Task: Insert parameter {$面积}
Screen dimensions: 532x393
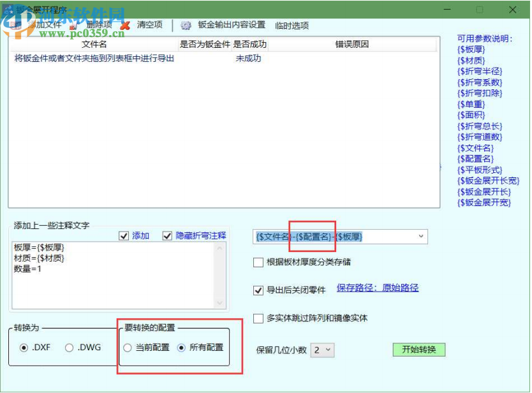Action: click(x=471, y=115)
